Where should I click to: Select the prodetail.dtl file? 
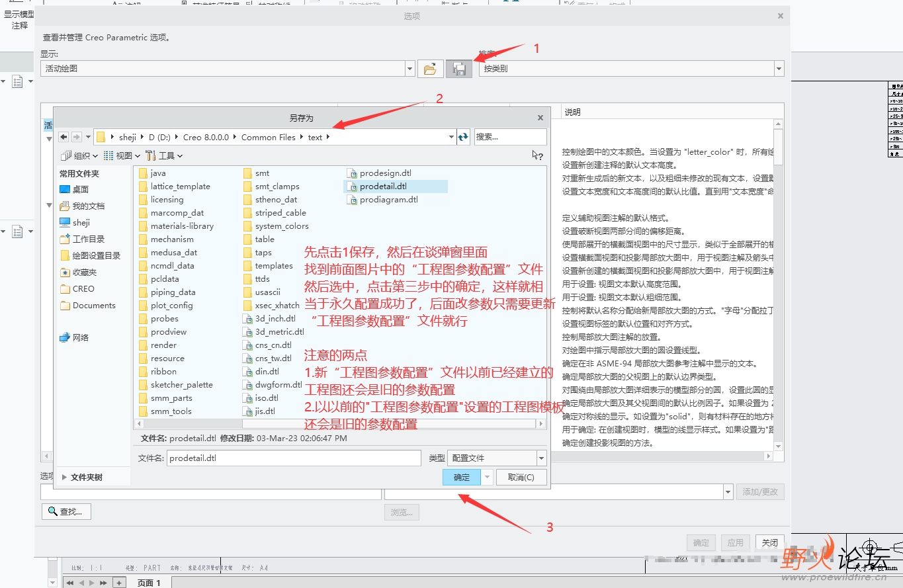tap(396, 187)
